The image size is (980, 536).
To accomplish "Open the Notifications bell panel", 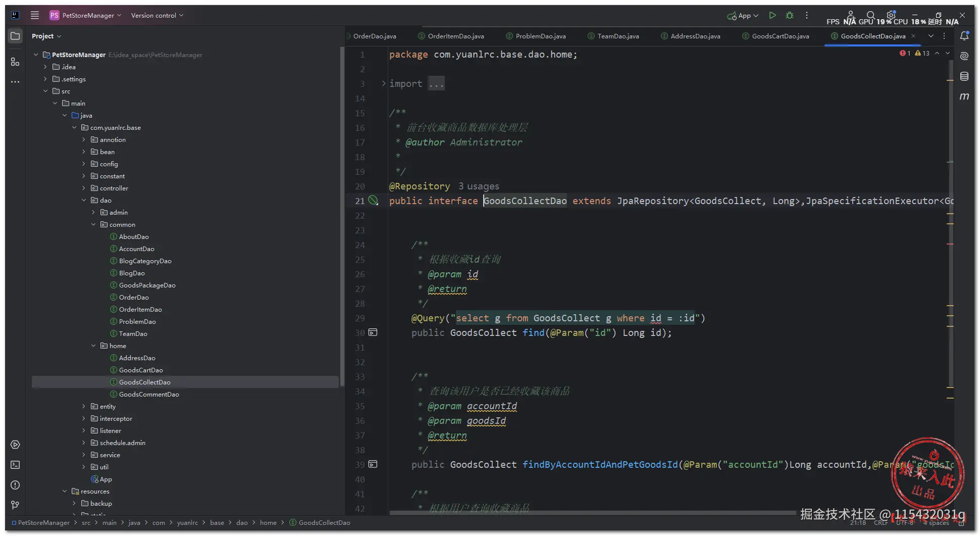I will pos(964,36).
